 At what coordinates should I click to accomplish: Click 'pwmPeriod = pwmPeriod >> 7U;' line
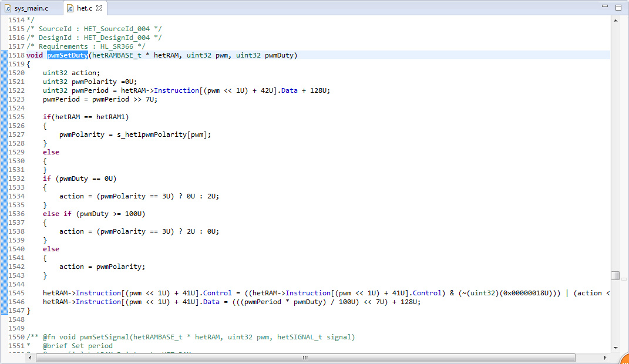point(100,99)
